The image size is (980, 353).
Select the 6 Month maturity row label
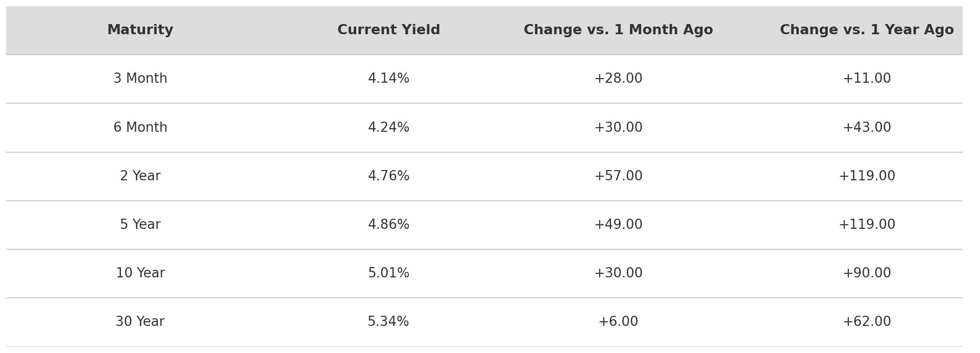point(140,128)
